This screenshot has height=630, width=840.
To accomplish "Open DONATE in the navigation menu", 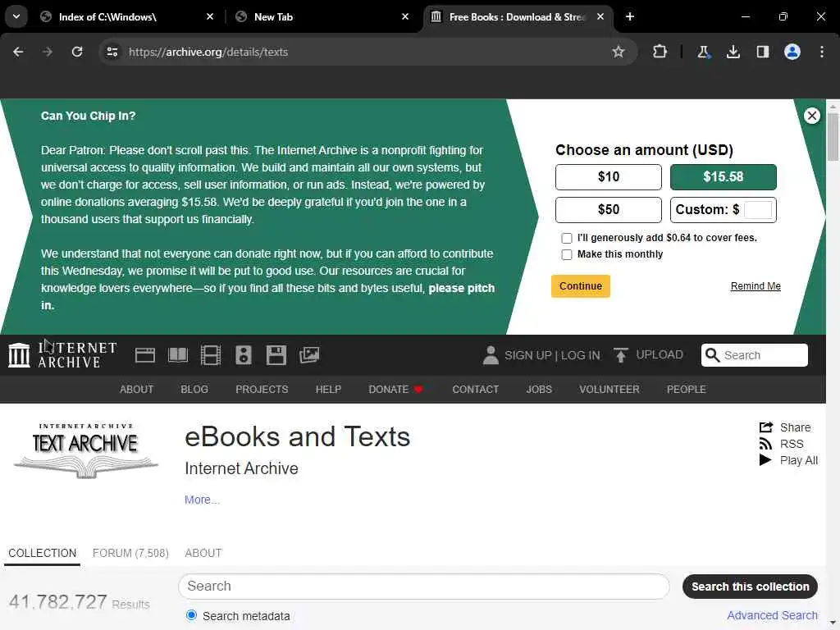I will click(x=395, y=390).
